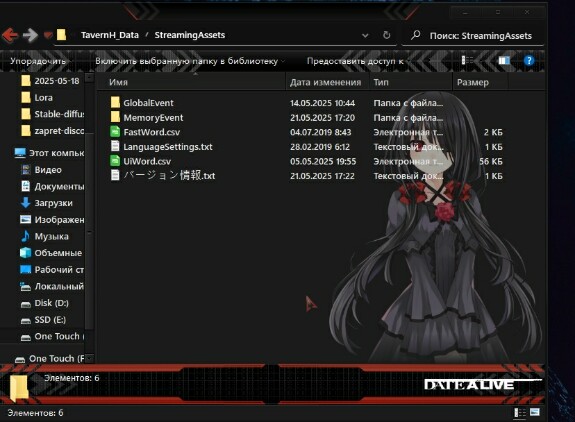This screenshot has height=422, width=575.
Task: Navigate to TavernH_Data in the breadcrumb
Action: click(x=110, y=35)
